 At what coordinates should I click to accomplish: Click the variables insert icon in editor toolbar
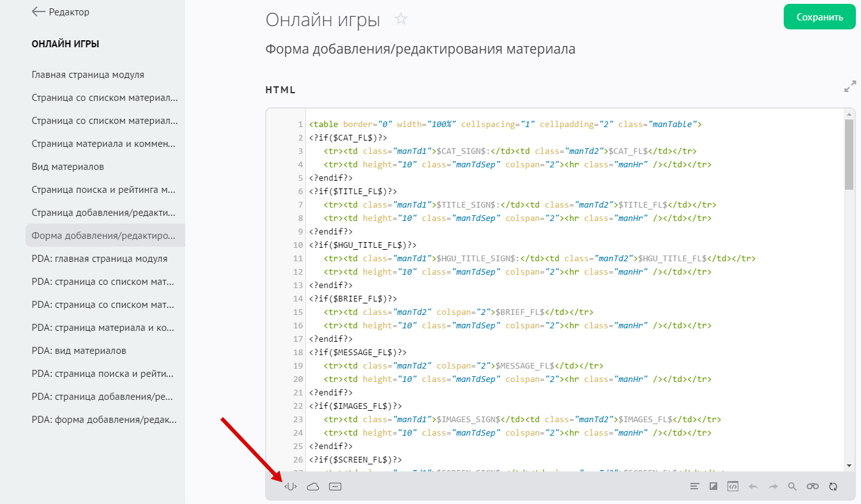click(291, 487)
